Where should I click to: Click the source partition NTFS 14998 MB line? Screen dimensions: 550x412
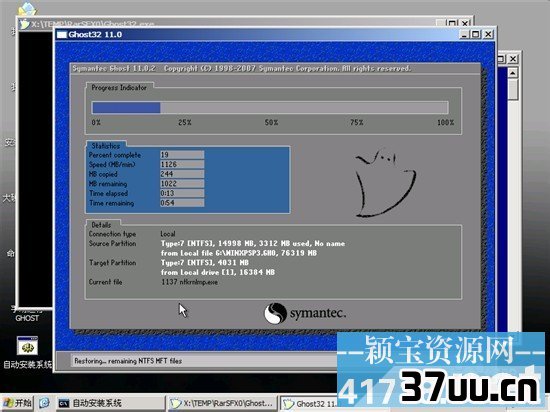pos(253,243)
